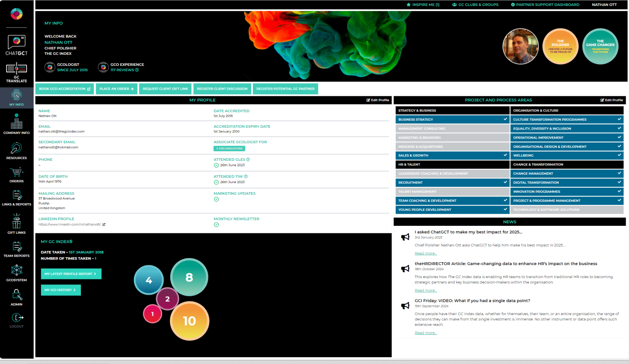Open Inspire Me in the top menu
This screenshot has height=364, width=629.
tap(423, 5)
